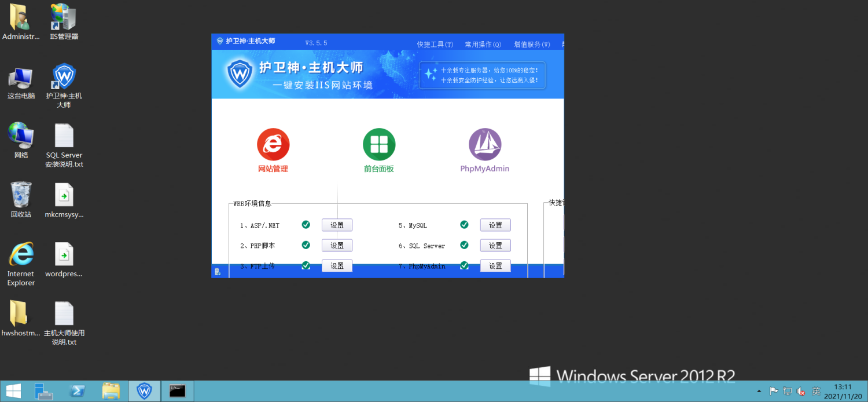Open the wordpress desktop file

64,260
